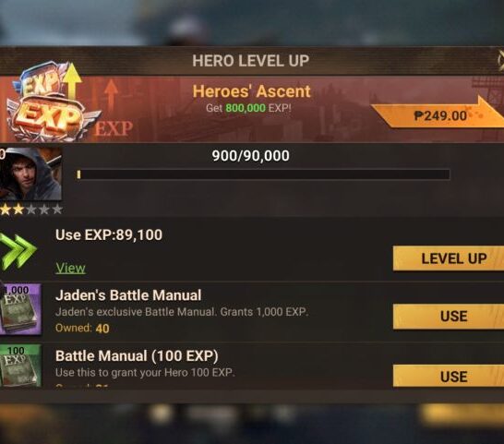Tap the Use EXP:89,100 label
Screen dimensions: 504x444
109,234
